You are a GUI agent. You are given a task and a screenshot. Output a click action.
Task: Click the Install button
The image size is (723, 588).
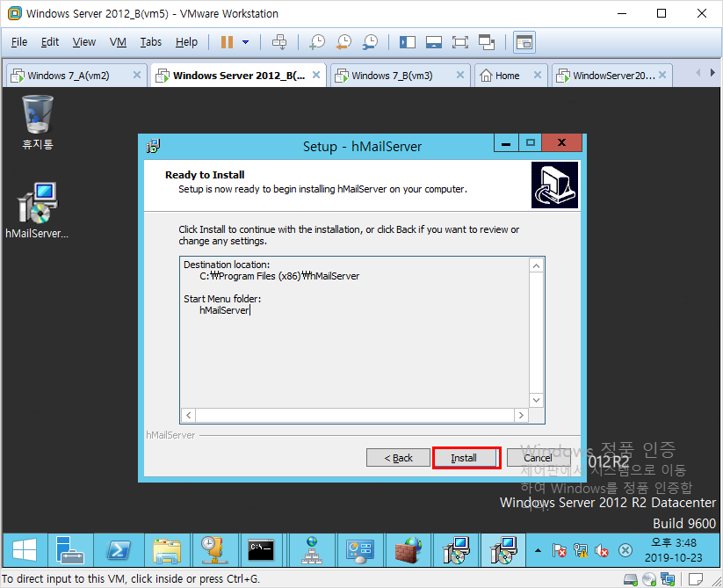[x=464, y=458]
